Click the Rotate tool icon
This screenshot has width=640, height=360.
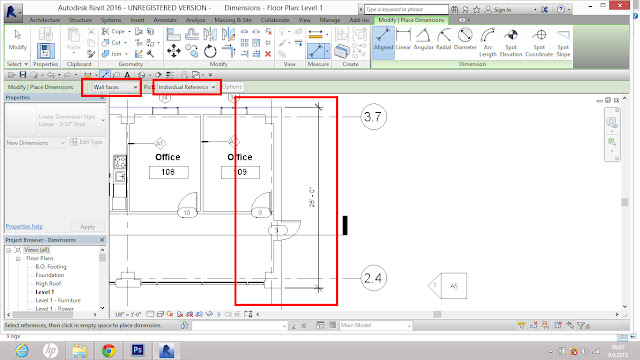[210, 51]
